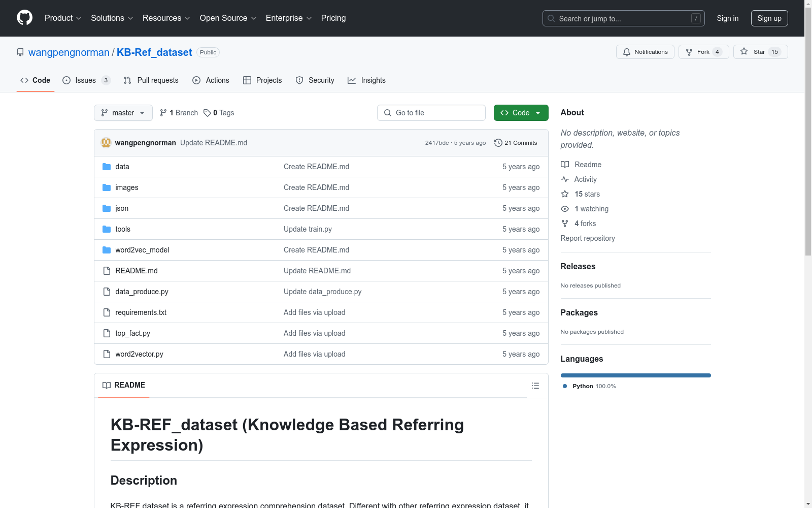Click the fork icon beside 4 forks
Screen dimensions: 812x508
point(565,224)
